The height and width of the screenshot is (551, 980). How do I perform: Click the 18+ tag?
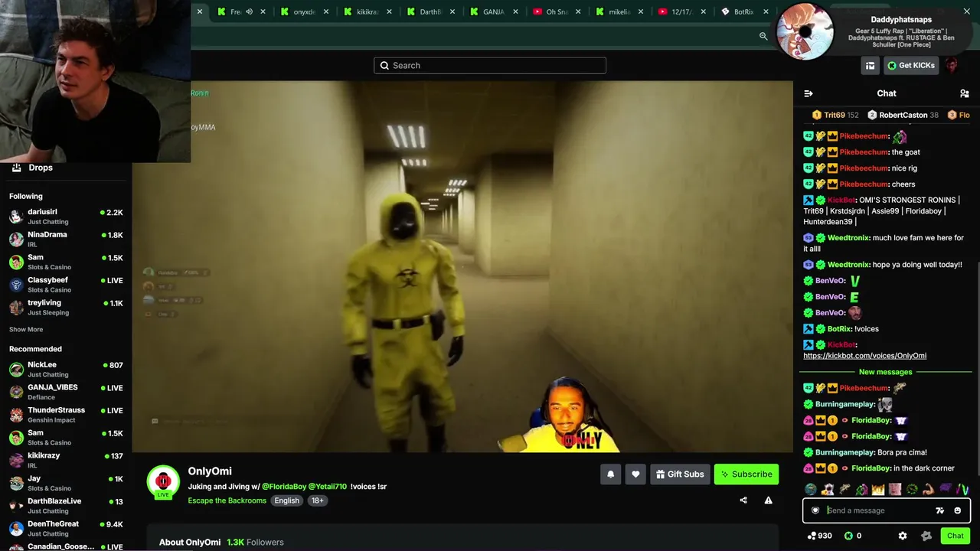[318, 500]
